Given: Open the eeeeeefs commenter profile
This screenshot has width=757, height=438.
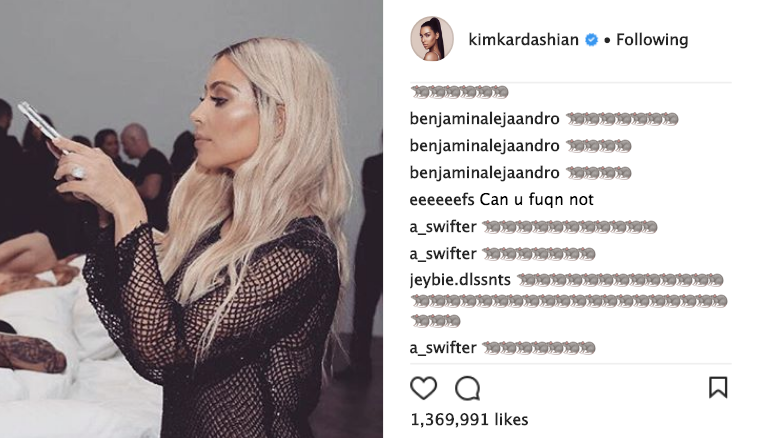Looking at the screenshot, I should click(x=442, y=199).
